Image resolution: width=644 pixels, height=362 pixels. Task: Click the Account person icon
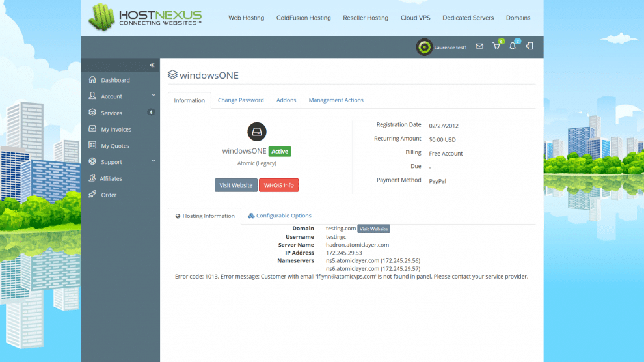pyautogui.click(x=92, y=96)
